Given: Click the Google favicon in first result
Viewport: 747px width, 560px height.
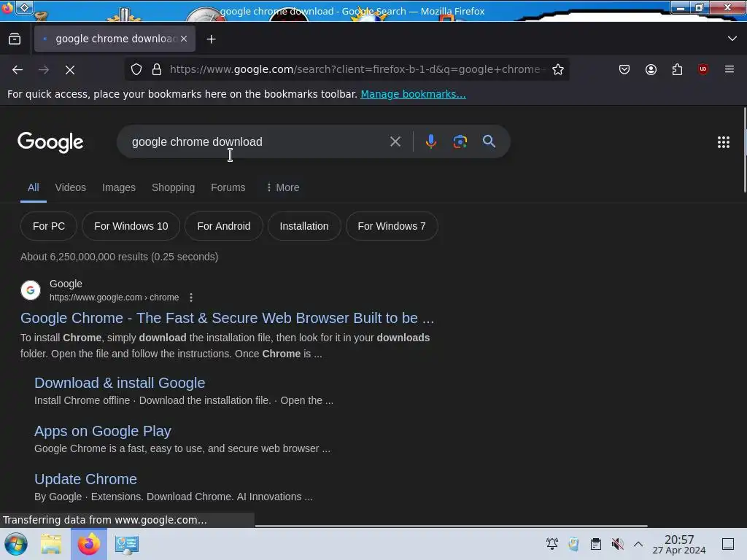Looking at the screenshot, I should pyautogui.click(x=31, y=290).
